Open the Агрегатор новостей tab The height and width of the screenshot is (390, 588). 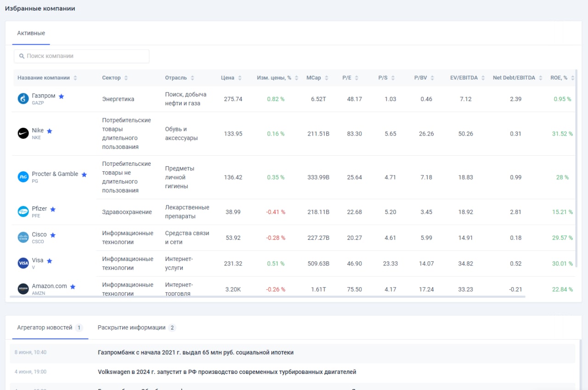tap(50, 328)
